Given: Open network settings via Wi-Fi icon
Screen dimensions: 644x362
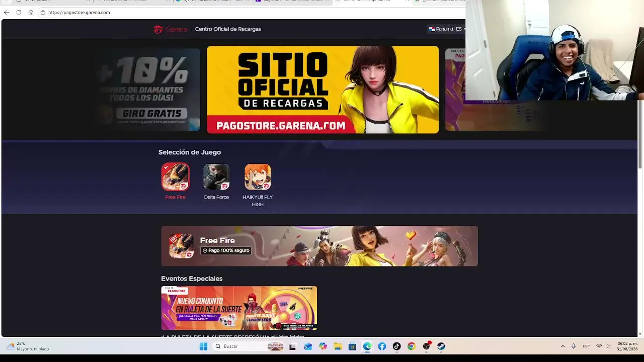Looking at the screenshot, I should coord(599,346).
